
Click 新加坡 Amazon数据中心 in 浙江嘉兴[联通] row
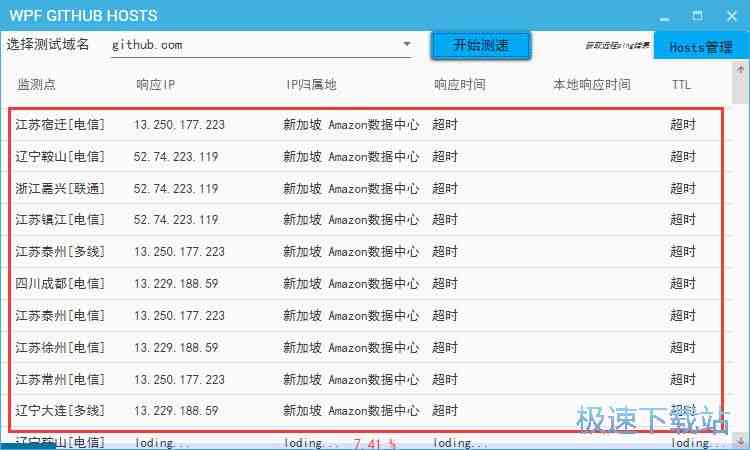(351, 188)
